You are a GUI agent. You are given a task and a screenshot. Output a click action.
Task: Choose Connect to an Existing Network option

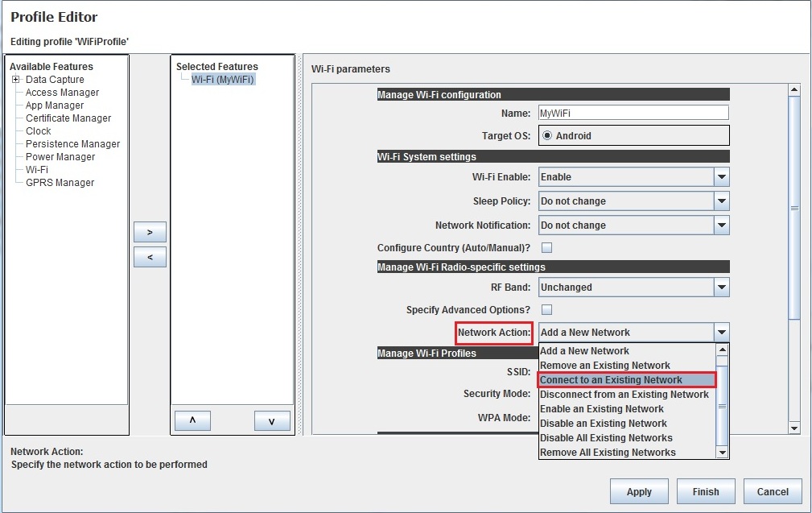click(x=626, y=380)
